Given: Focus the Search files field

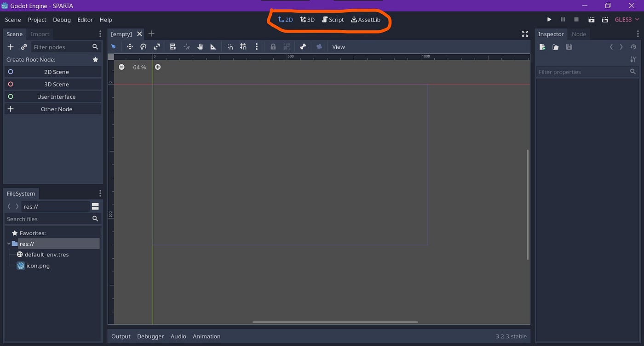Looking at the screenshot, I should click(x=52, y=219).
